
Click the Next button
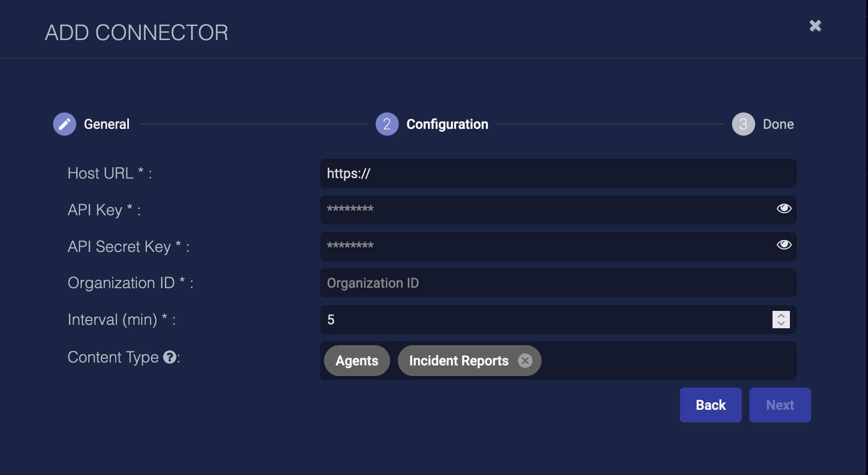(780, 405)
